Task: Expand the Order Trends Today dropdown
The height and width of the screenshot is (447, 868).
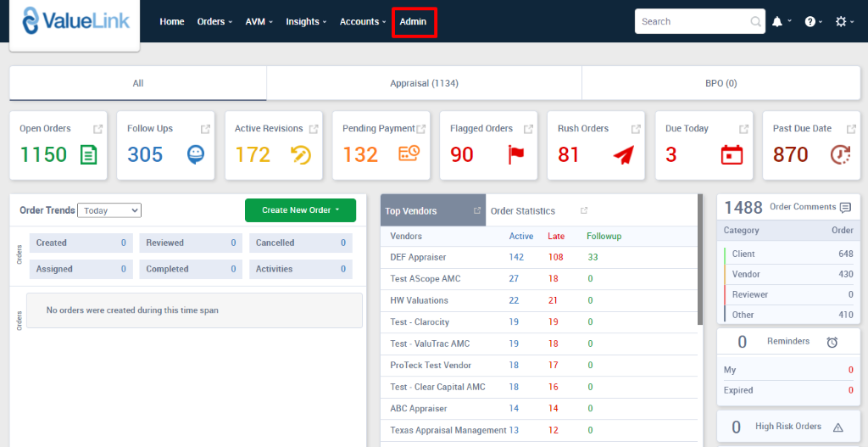Action: (x=109, y=210)
